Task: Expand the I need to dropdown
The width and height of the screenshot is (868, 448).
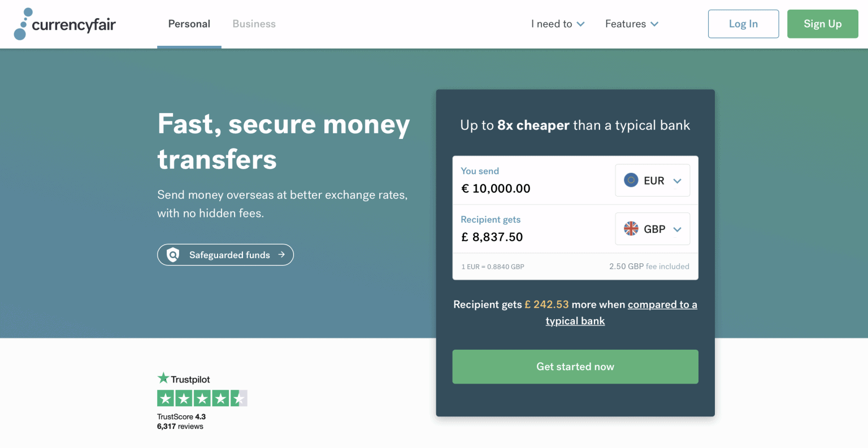Action: click(558, 24)
